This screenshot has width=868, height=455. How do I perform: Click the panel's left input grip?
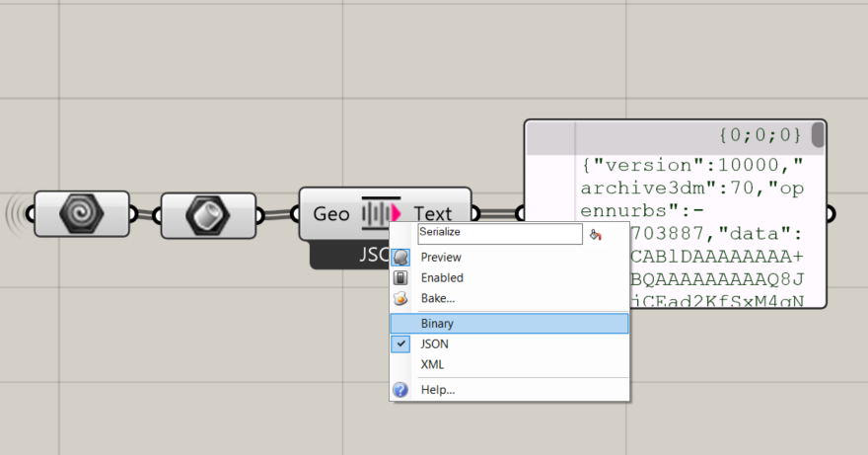pyautogui.click(x=521, y=213)
